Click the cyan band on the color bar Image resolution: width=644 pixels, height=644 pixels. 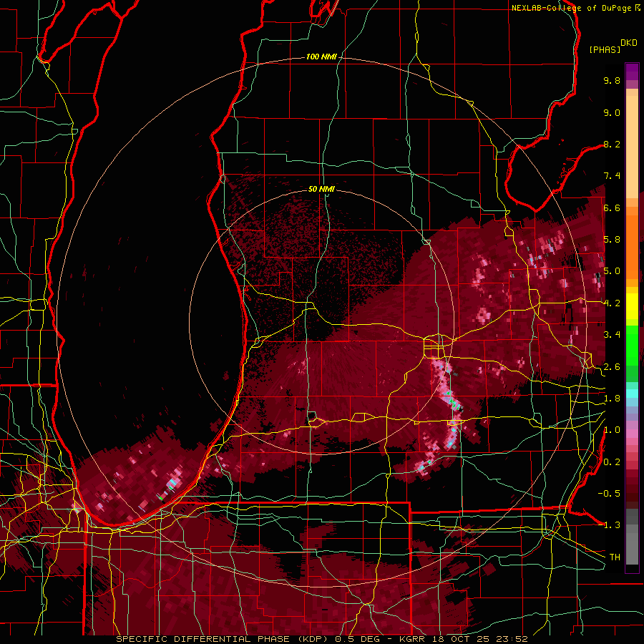[632, 393]
